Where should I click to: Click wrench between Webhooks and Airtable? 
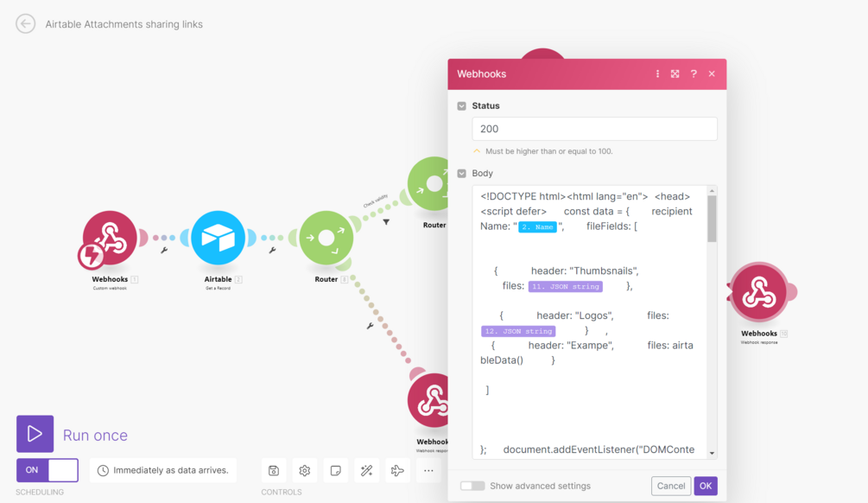pyautogui.click(x=164, y=251)
